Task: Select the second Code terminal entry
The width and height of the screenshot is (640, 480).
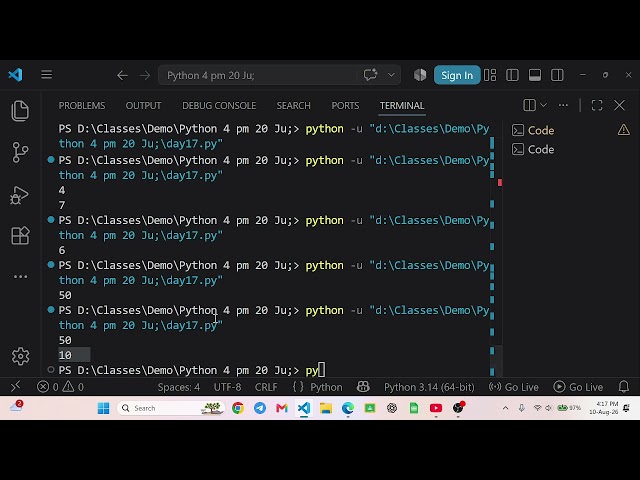Action: point(571,149)
